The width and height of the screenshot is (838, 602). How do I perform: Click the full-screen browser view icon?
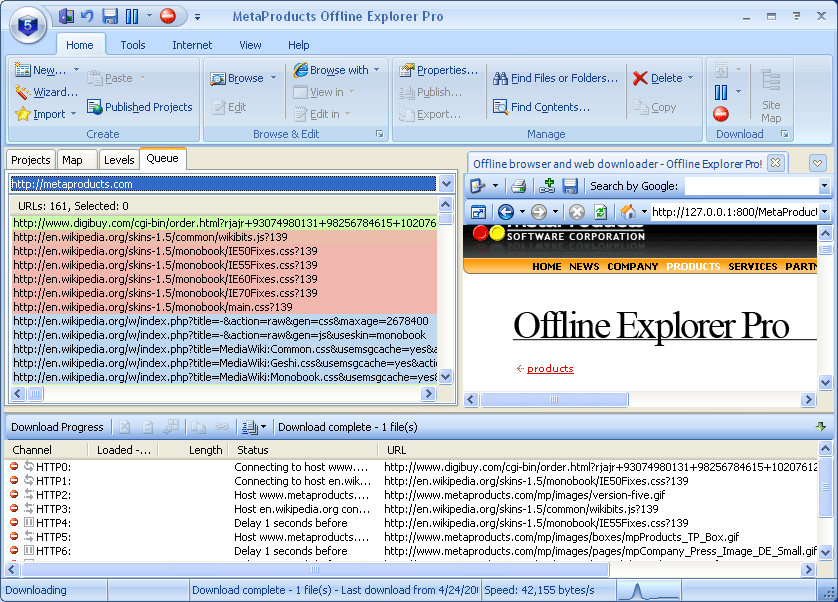478,212
